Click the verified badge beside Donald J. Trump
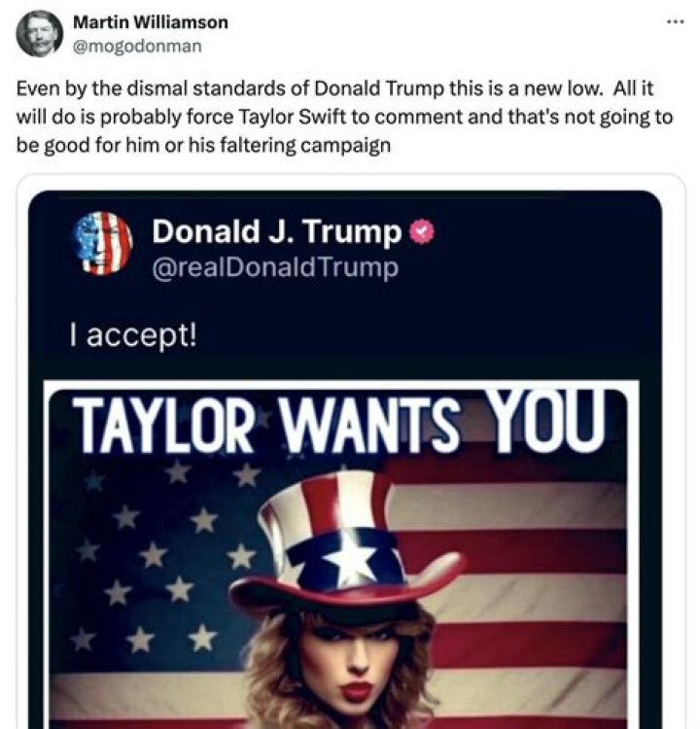Viewport: 700px width, 729px height. [419, 232]
